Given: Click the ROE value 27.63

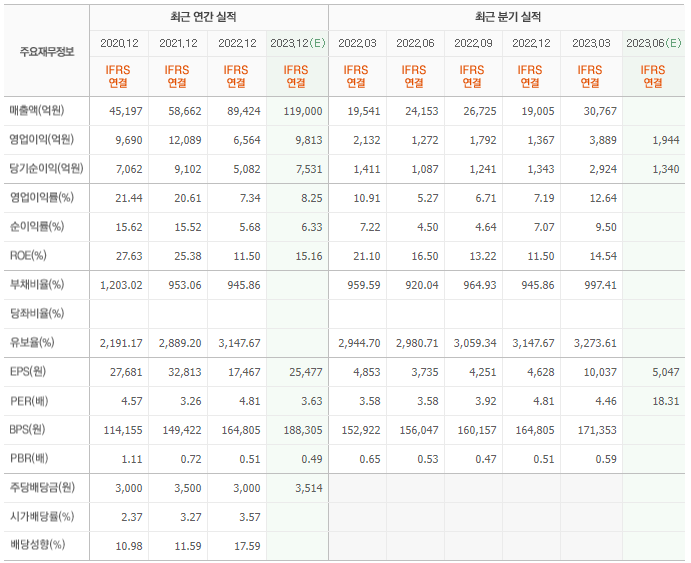Looking at the screenshot, I should click(129, 256).
